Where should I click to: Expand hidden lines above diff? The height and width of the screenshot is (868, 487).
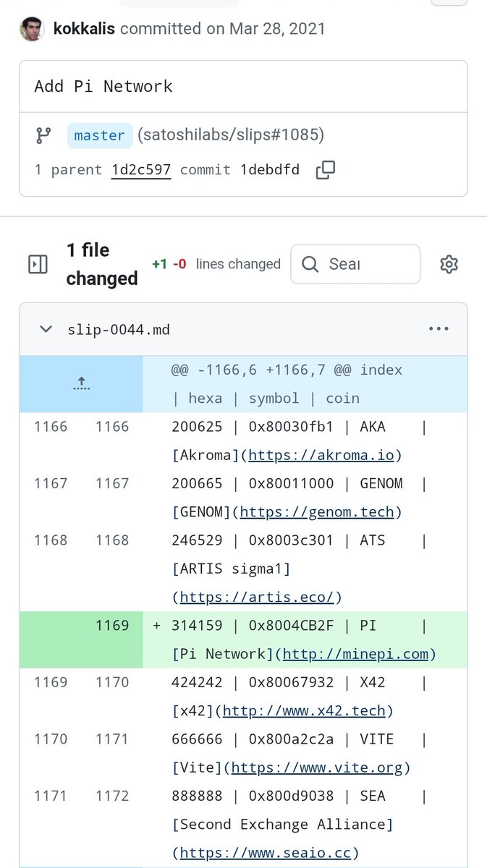[x=81, y=384]
